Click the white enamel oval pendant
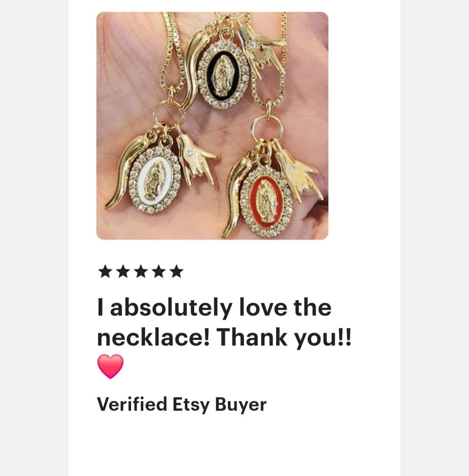The width and height of the screenshot is (469, 476). point(155,179)
